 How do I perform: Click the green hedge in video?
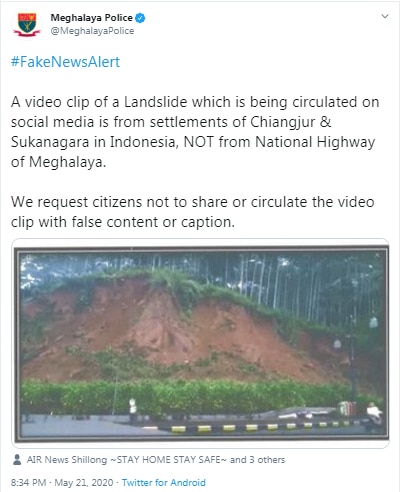(x=187, y=397)
